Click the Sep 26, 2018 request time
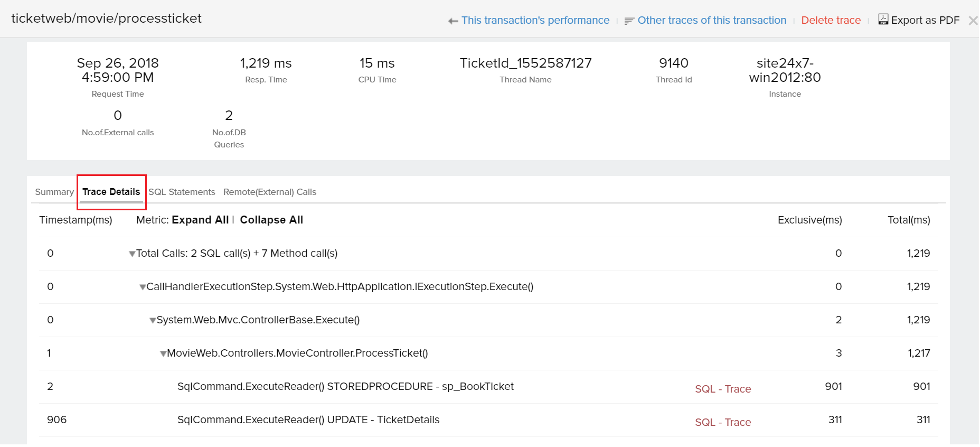980x447 pixels. pos(118,70)
